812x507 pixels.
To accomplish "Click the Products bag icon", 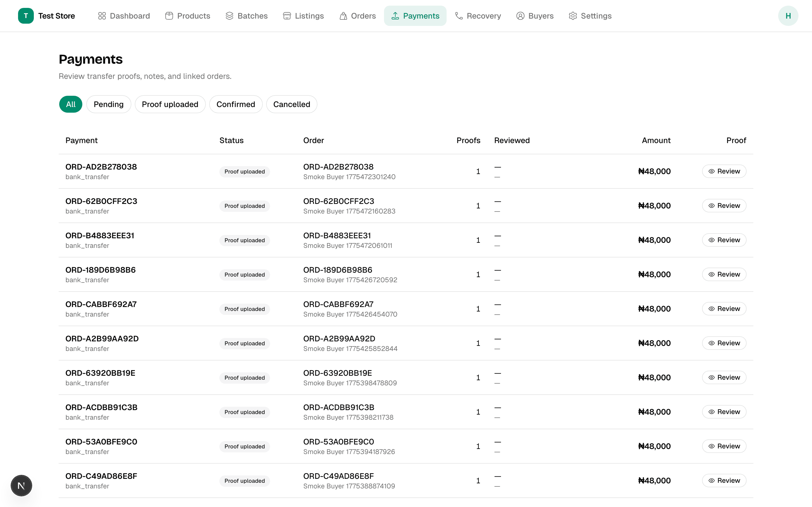I will coord(169,15).
